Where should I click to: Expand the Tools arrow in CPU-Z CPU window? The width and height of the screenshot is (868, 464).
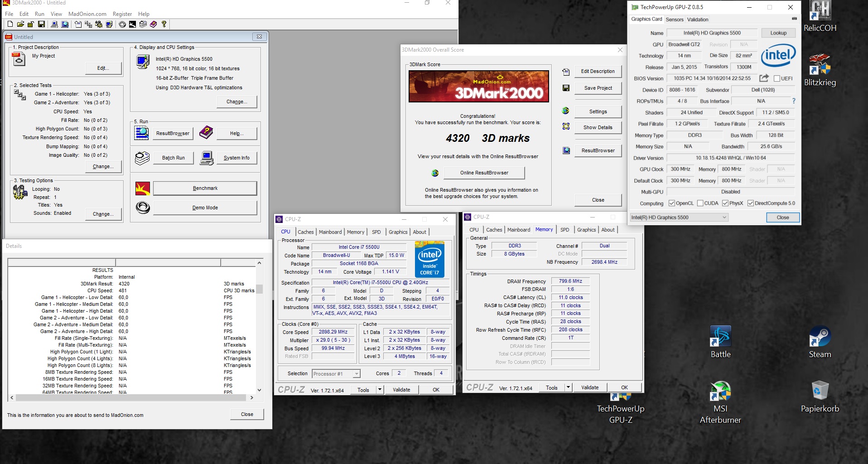(380, 390)
